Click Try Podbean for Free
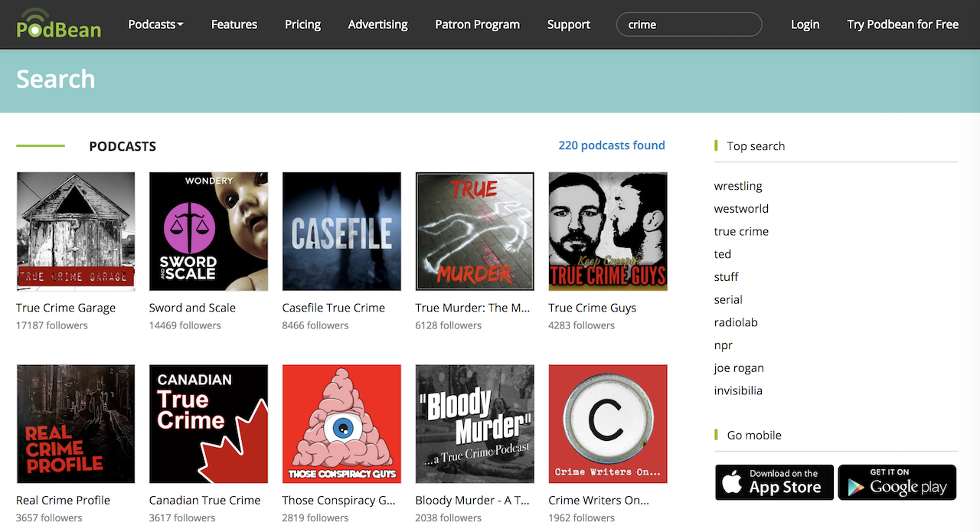 point(903,24)
